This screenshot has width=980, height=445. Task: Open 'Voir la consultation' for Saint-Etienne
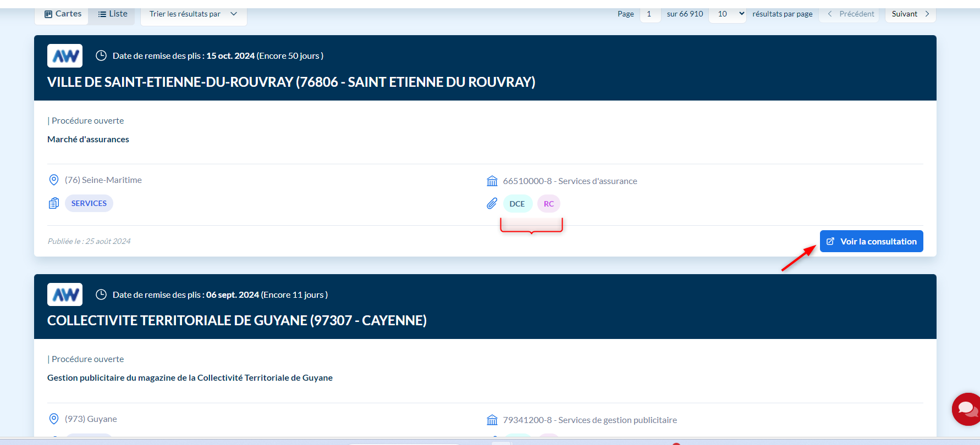(x=871, y=242)
